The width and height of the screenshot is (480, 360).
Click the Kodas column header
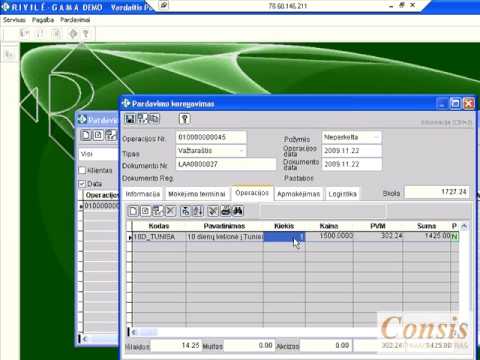click(159, 226)
